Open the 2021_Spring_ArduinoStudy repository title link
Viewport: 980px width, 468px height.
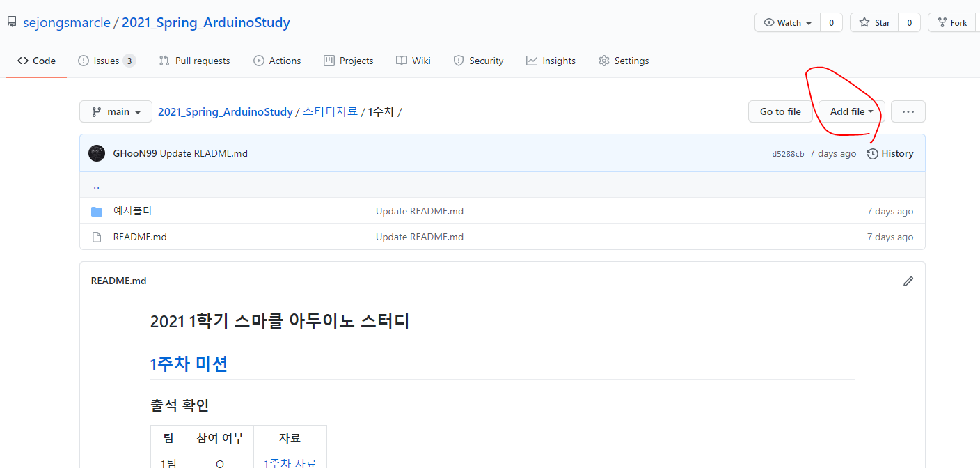[206, 22]
